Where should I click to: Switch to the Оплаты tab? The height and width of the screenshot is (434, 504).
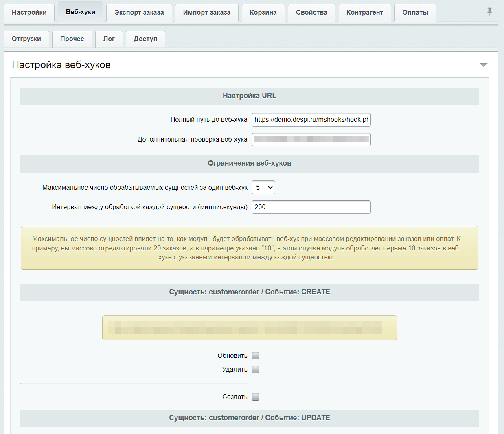pos(415,13)
